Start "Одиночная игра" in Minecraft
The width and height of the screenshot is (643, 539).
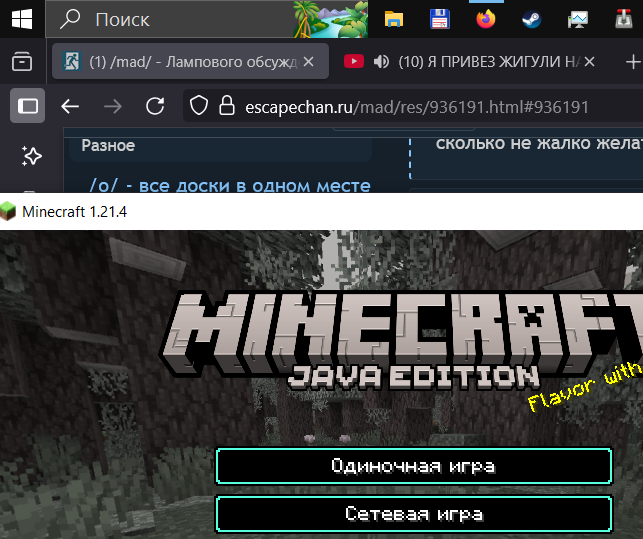coord(414,466)
